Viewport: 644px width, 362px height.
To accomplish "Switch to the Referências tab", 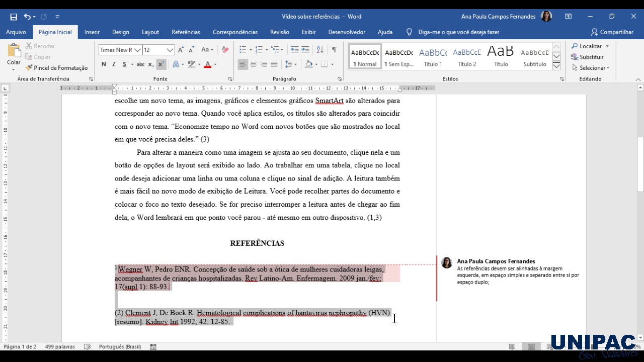I will [x=186, y=32].
